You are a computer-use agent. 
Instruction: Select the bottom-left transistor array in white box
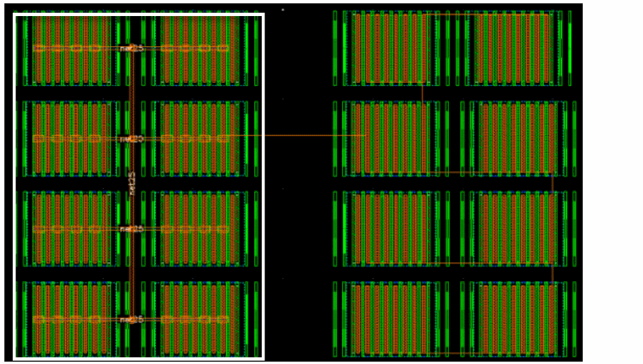pos(72,318)
